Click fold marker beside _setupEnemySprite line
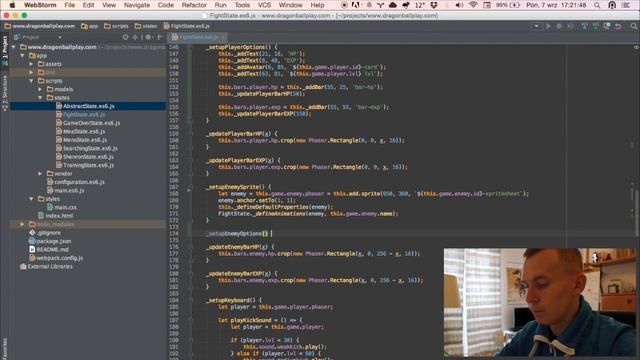The height and width of the screenshot is (360, 640). [x=190, y=187]
